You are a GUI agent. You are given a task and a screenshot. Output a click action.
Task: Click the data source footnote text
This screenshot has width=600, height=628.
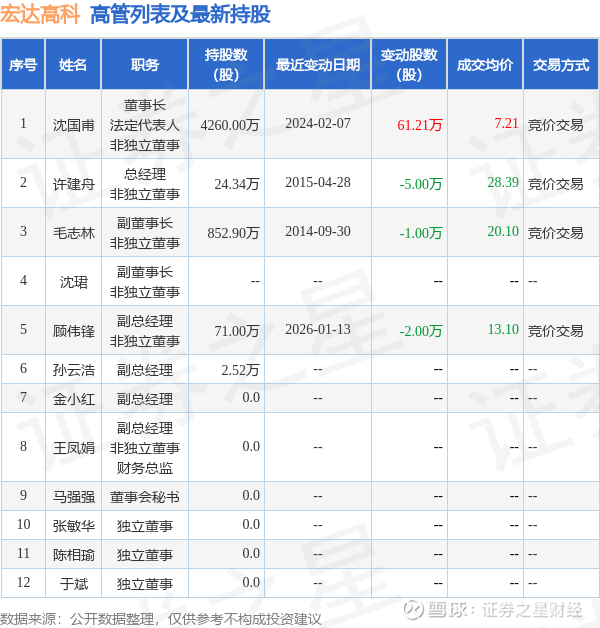click(x=161, y=619)
